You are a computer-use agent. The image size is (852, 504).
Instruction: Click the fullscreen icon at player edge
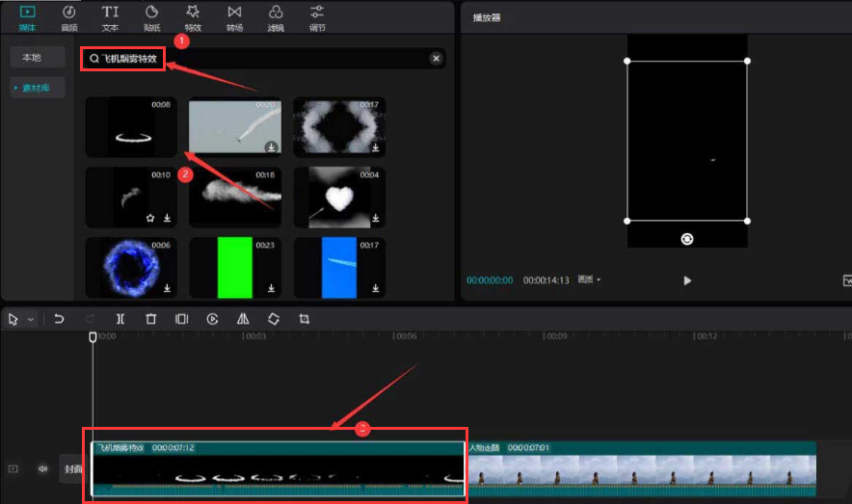pos(846,280)
